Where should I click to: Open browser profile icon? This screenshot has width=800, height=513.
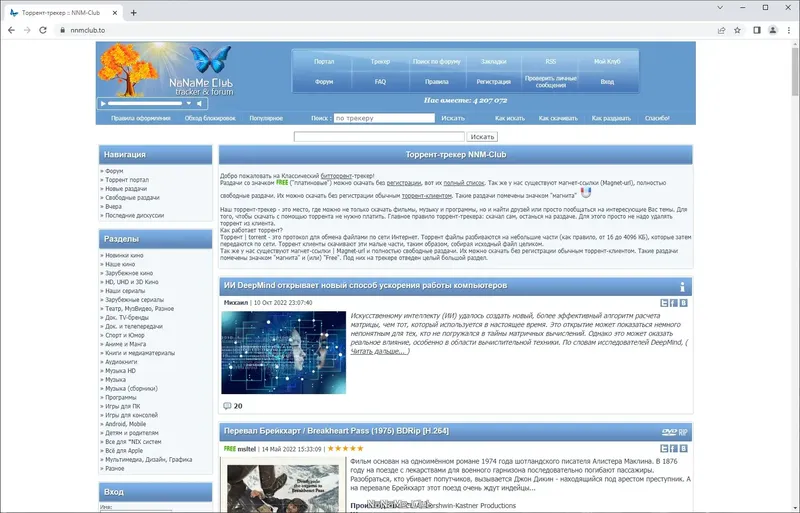point(773,30)
